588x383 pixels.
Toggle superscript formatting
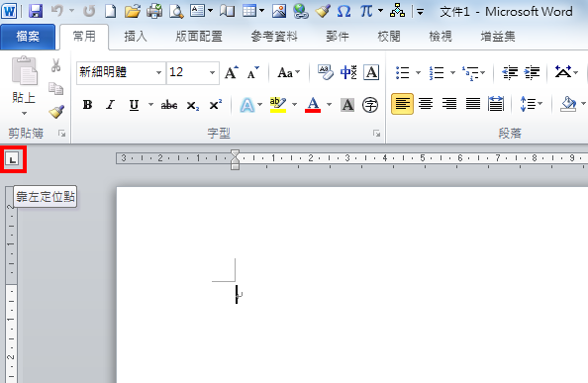click(x=215, y=105)
